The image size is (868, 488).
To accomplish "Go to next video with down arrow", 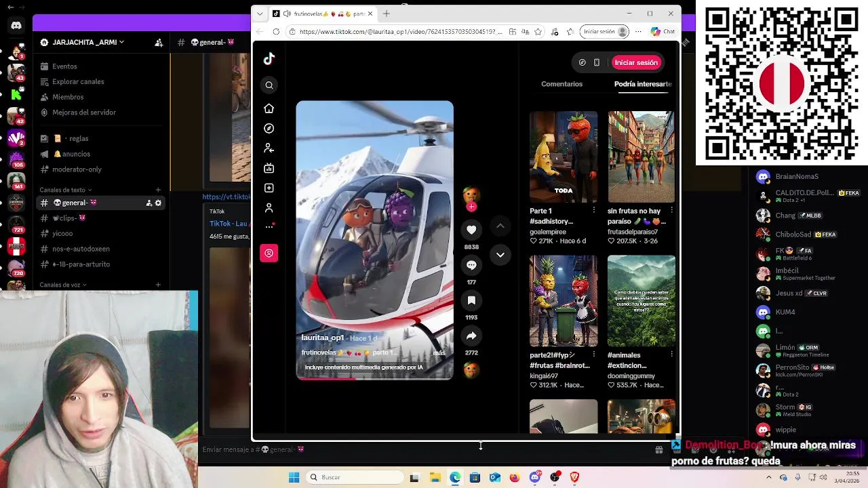I will (x=500, y=255).
